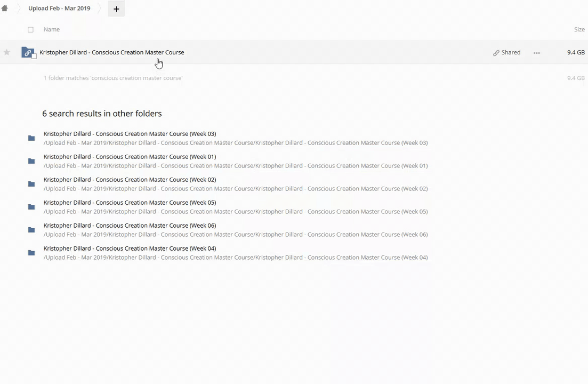Open the plus new-item menu
Image resolution: width=588 pixels, height=384 pixels.
tap(116, 9)
